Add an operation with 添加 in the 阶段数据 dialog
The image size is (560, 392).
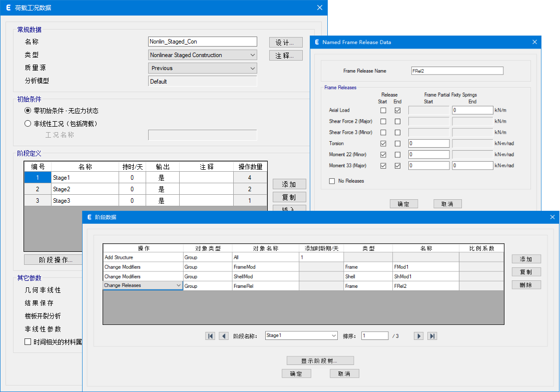pyautogui.click(x=526, y=259)
